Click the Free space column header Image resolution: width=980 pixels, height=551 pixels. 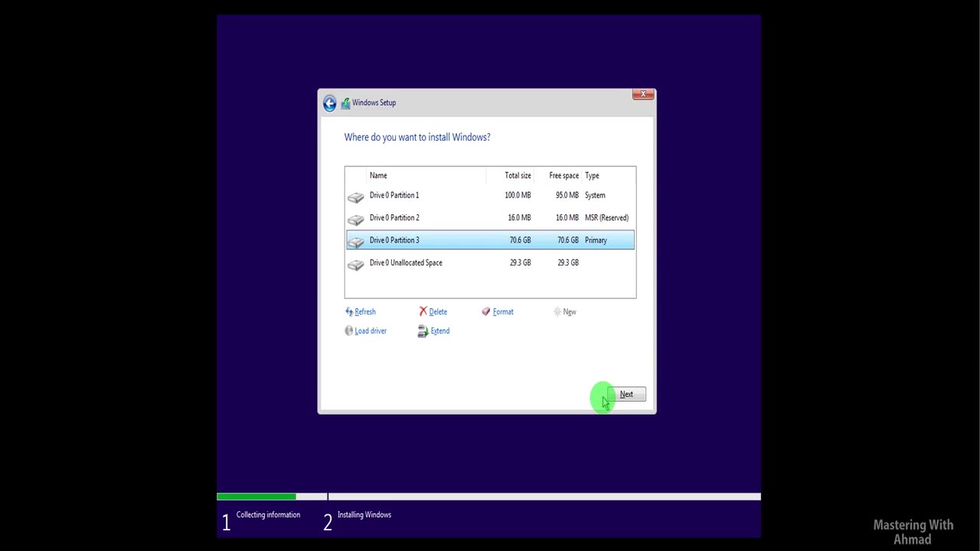[563, 175]
